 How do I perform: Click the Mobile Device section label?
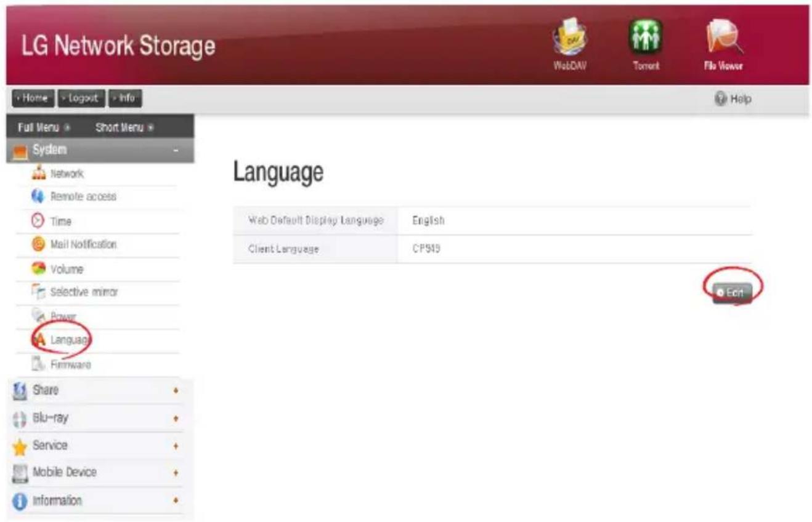64,472
